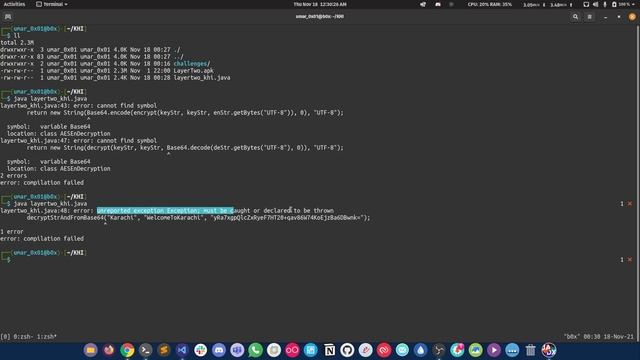Image resolution: width=640 pixels, height=360 pixels.
Task: Click the 'total 2.3M' output line
Action: pos(17,42)
